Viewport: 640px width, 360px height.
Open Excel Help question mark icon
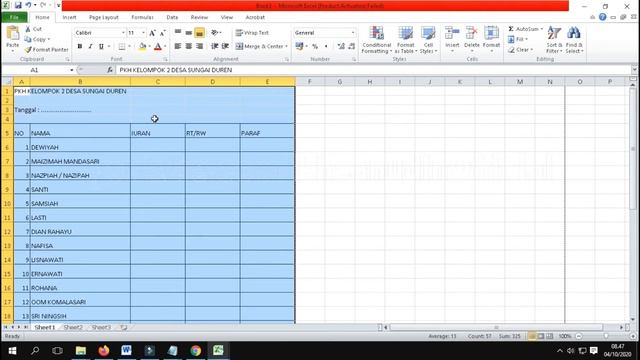point(602,17)
